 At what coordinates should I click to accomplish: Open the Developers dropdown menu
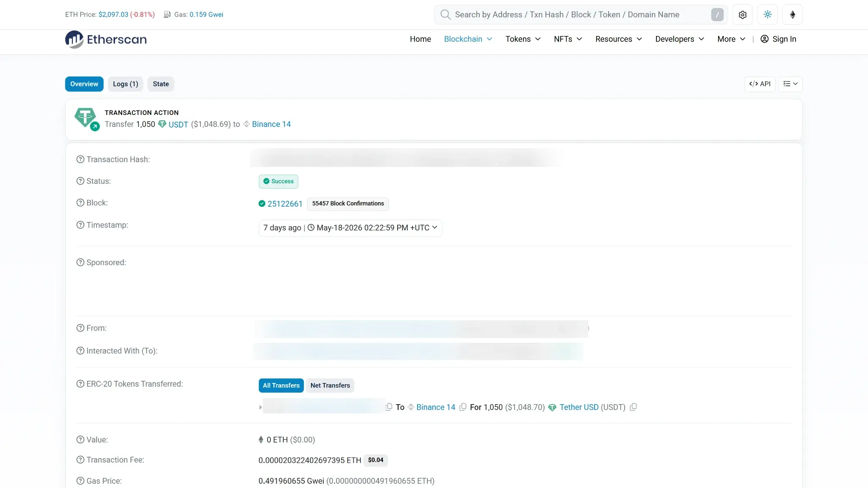(679, 39)
